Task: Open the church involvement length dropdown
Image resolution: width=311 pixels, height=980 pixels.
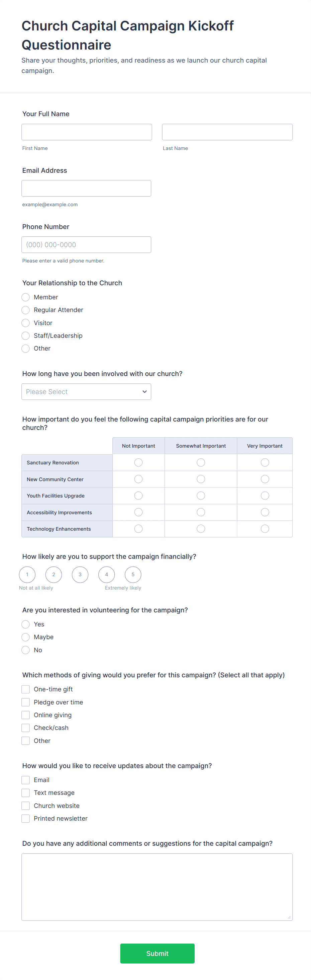Action: (x=86, y=391)
